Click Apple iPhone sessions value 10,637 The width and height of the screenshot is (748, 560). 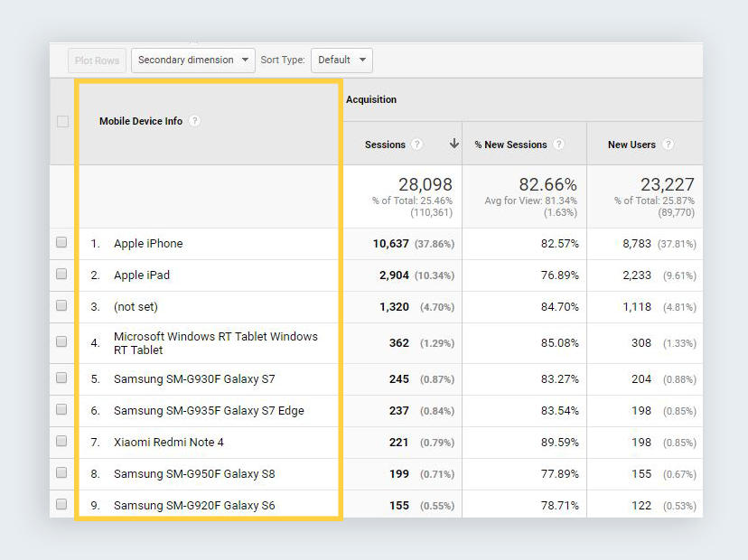pos(390,244)
